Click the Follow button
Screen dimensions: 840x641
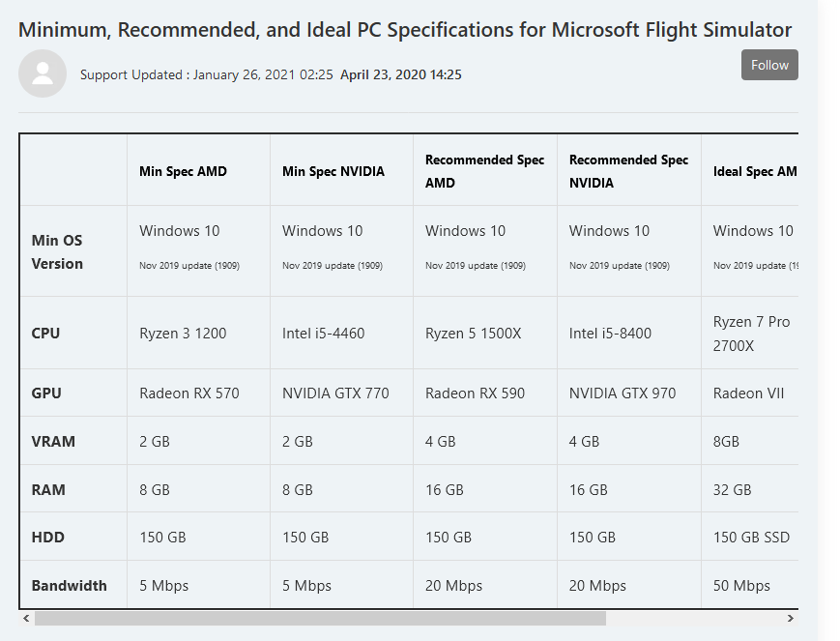(x=769, y=65)
